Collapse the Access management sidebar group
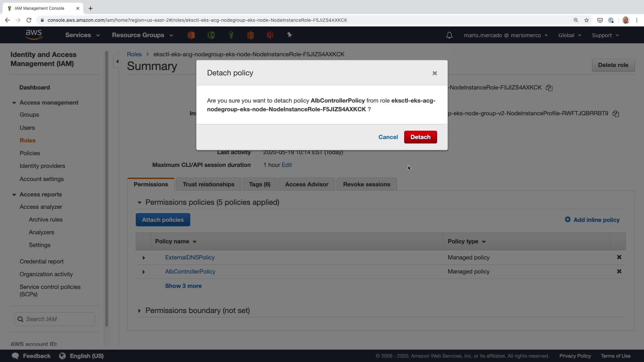The height and width of the screenshot is (362, 644). (14, 103)
